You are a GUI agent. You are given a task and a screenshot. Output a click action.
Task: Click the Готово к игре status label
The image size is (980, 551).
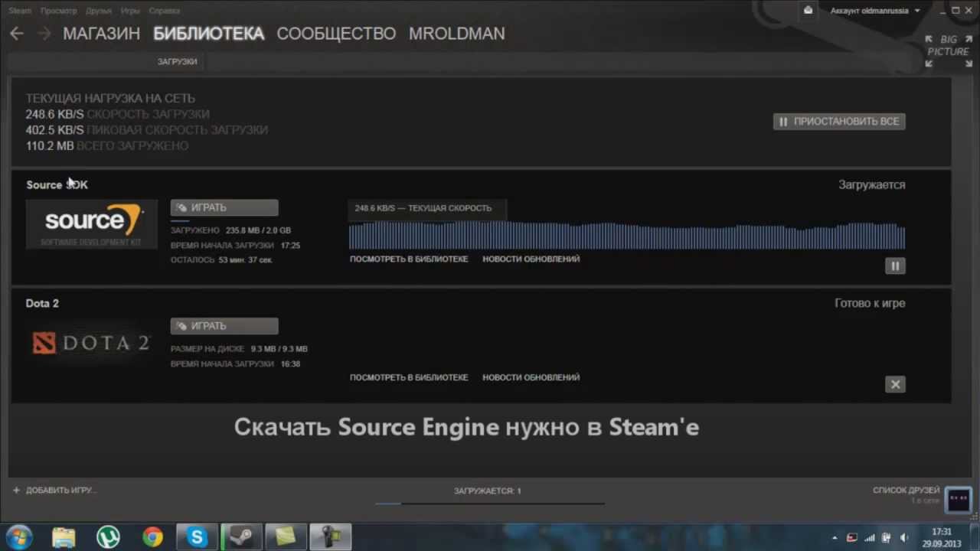pyautogui.click(x=870, y=303)
